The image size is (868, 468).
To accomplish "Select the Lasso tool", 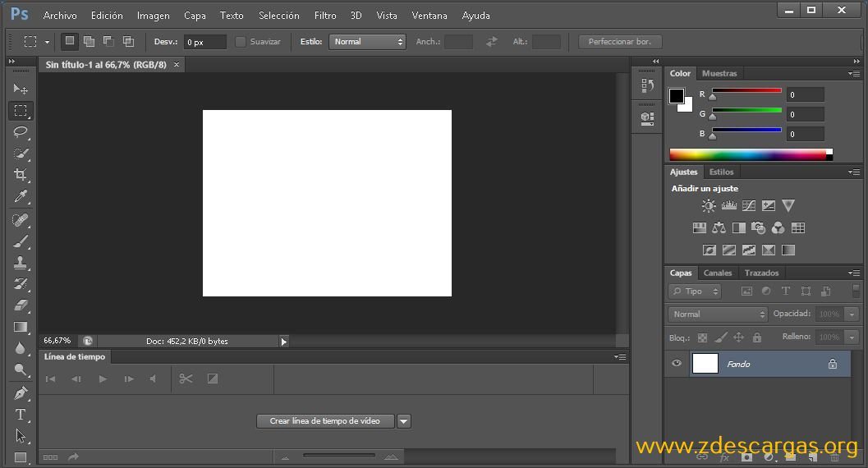I will click(x=21, y=131).
